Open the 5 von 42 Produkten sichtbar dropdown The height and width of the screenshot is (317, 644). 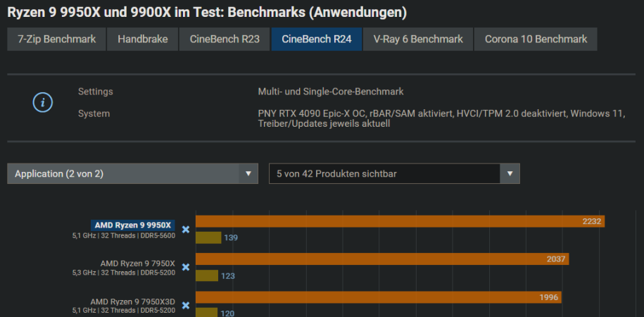[394, 173]
